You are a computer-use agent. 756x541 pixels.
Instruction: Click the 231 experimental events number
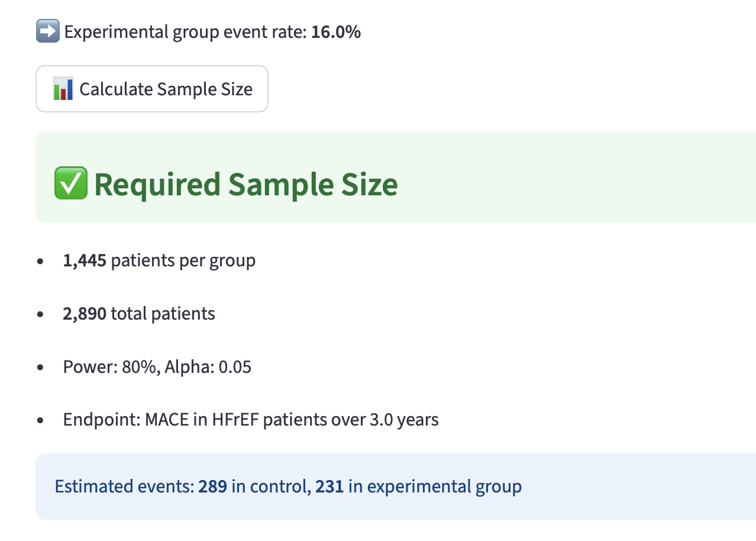click(329, 487)
